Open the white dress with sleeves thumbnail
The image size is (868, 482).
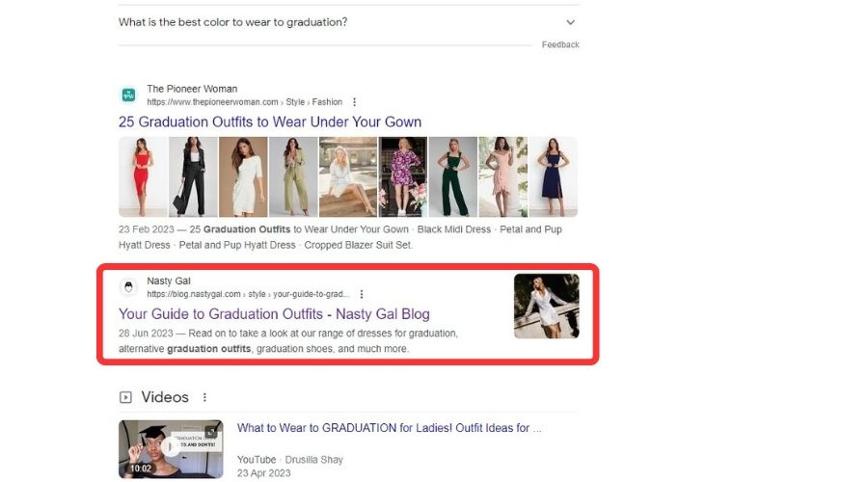[243, 176]
